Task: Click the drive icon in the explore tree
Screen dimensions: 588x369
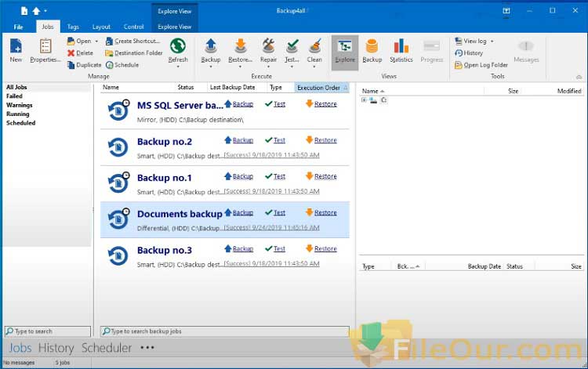Action: 373,100
